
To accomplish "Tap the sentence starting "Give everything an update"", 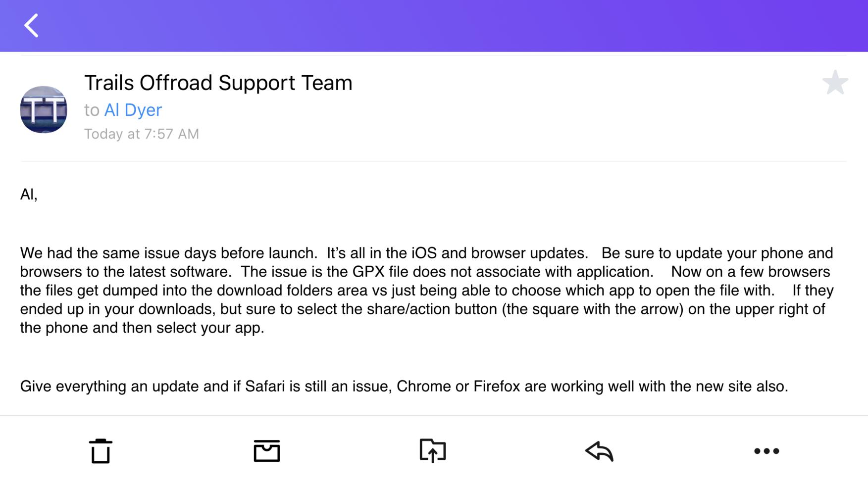I will pos(404,387).
